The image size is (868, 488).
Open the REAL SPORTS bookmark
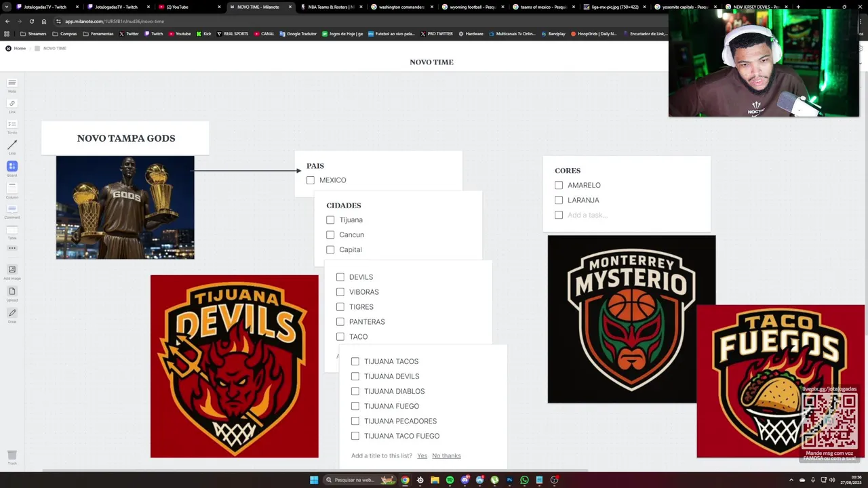coord(233,34)
